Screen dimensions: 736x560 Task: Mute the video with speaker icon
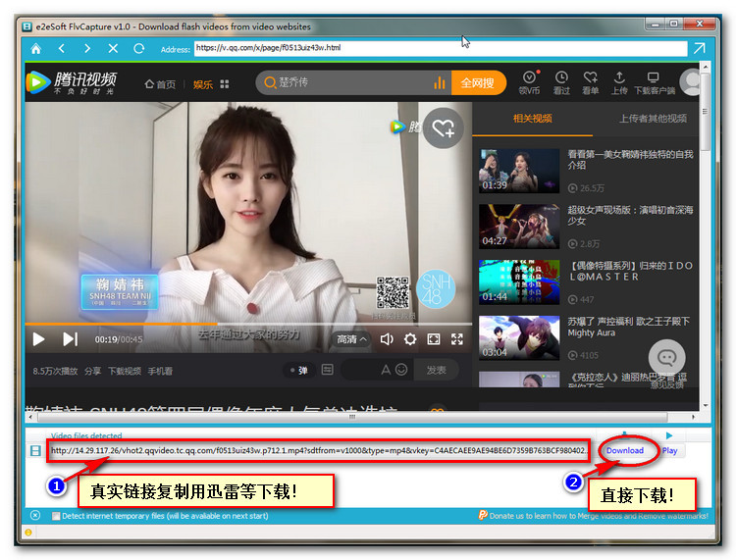[x=387, y=339]
